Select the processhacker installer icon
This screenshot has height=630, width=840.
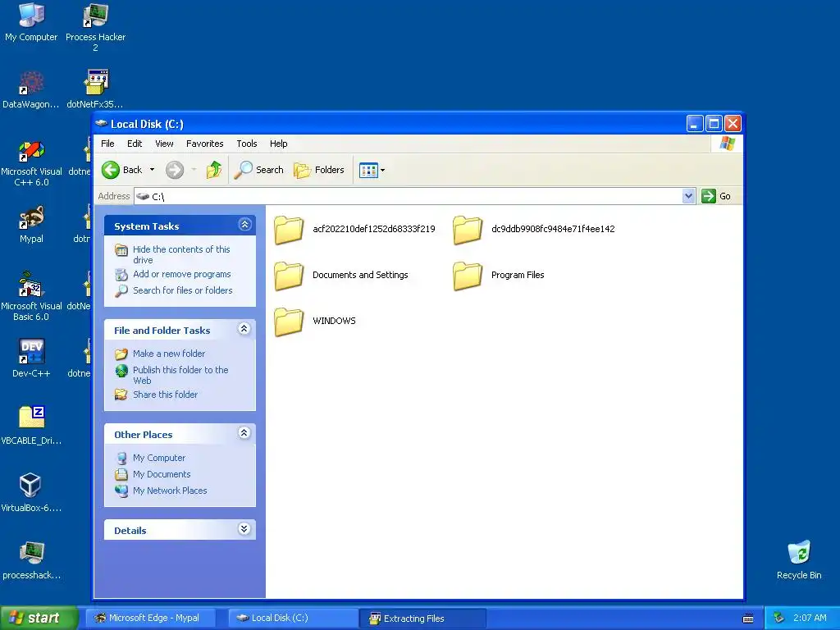coord(31,553)
